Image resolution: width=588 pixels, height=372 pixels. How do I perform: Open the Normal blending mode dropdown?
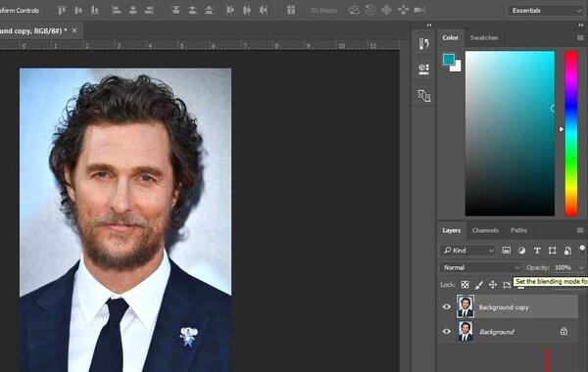[x=481, y=267]
